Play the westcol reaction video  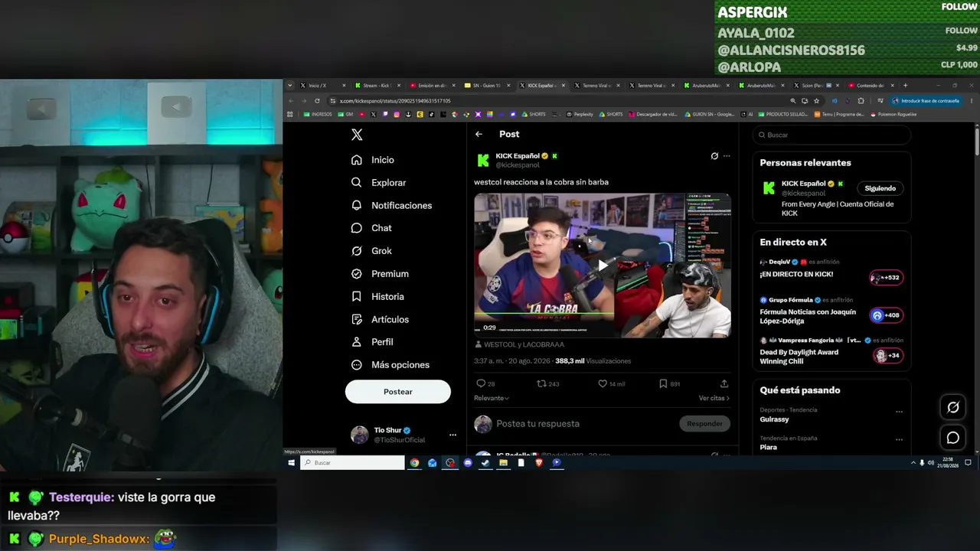[603, 265]
